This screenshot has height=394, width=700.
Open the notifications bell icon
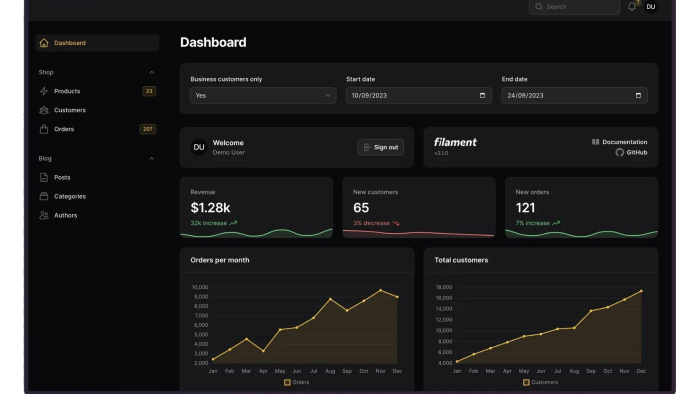pos(632,6)
